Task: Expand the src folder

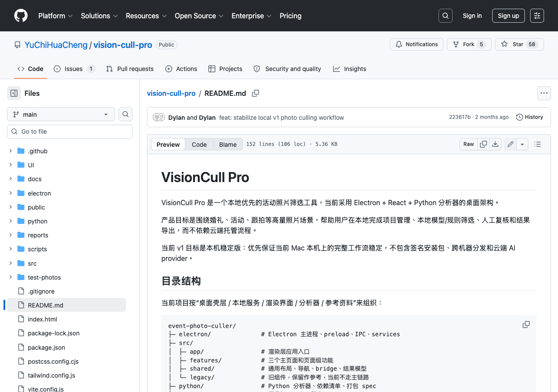Action: point(10,264)
